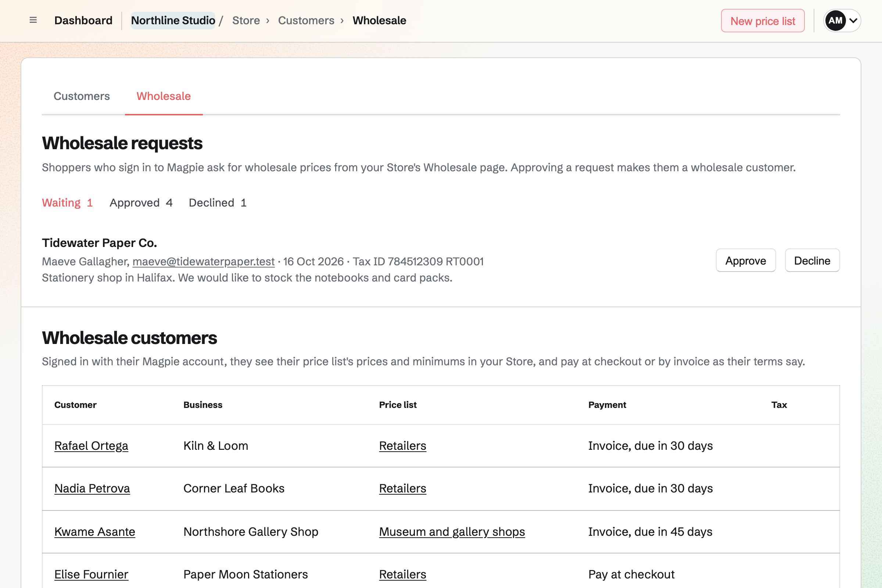Open Rafael Ortega customer profile
The height and width of the screenshot is (588, 882).
[x=91, y=446]
